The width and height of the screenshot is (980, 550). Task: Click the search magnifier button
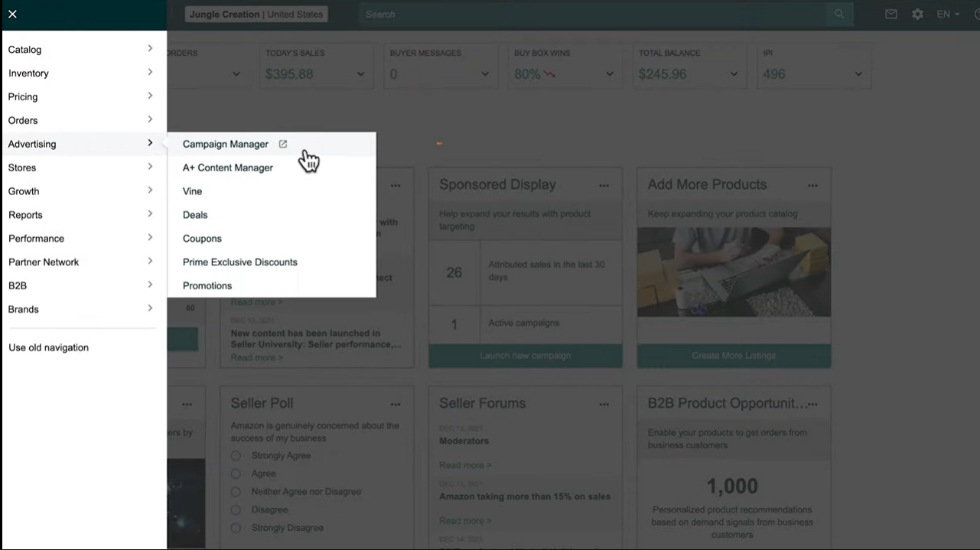coord(839,14)
